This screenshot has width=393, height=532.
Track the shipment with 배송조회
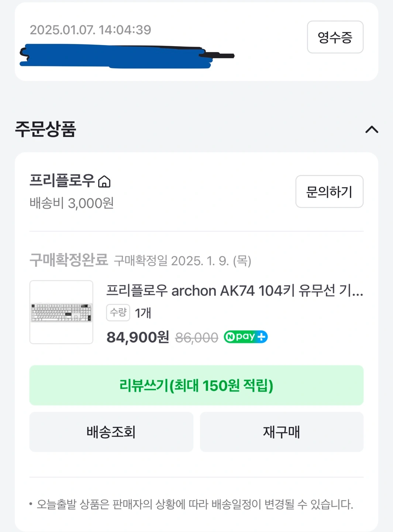click(111, 432)
